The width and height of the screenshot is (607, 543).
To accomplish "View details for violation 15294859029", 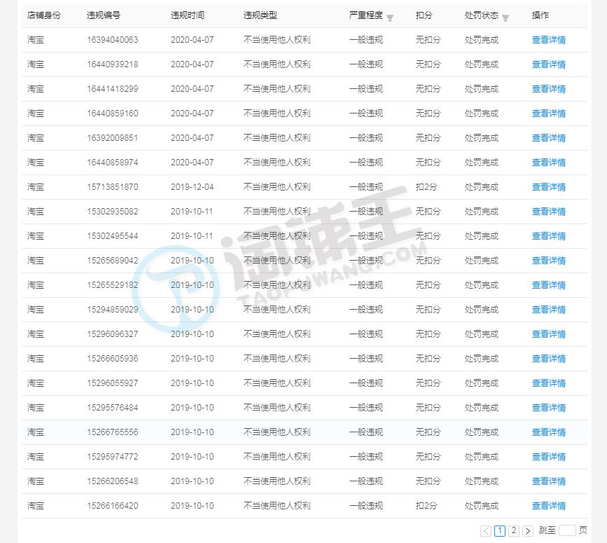I will [548, 309].
